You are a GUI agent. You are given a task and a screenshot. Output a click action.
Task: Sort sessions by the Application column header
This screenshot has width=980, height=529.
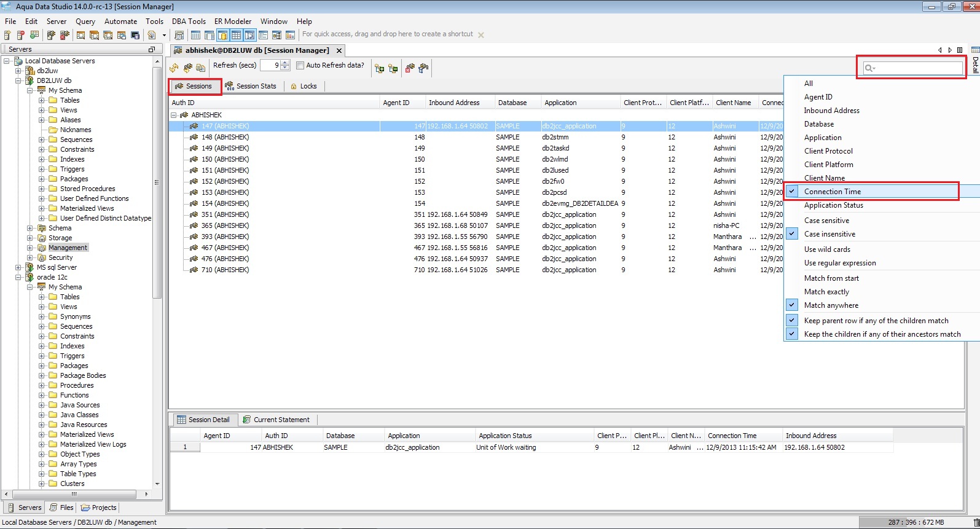pos(580,103)
